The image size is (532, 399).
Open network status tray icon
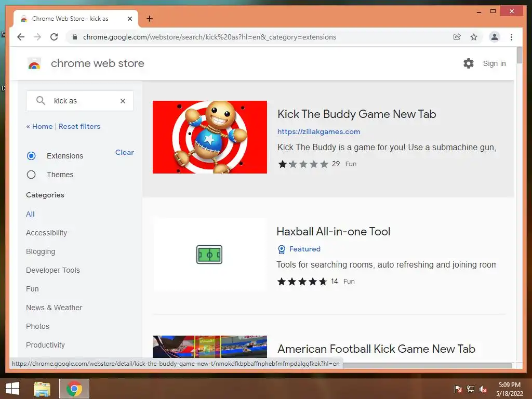tap(471, 389)
